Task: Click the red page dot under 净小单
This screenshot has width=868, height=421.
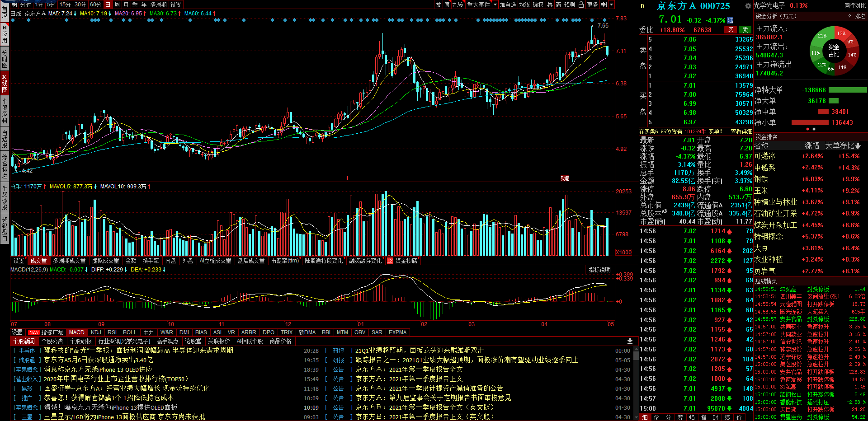Action: [x=808, y=129]
